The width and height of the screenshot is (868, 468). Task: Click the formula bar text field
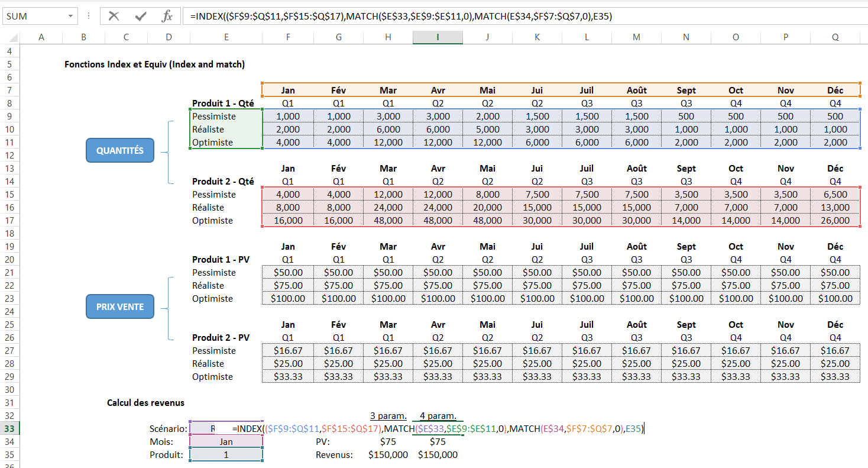click(520, 16)
